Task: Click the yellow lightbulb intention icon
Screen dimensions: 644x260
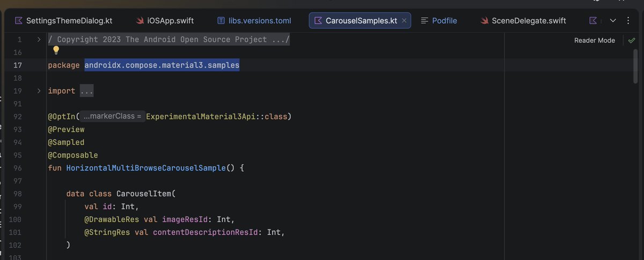Action: (56, 50)
